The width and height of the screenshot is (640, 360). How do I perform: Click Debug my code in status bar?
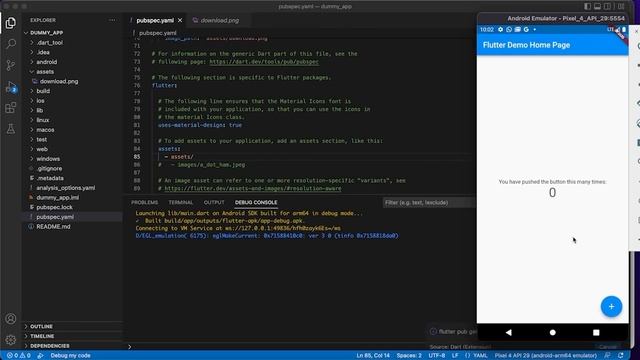70,356
